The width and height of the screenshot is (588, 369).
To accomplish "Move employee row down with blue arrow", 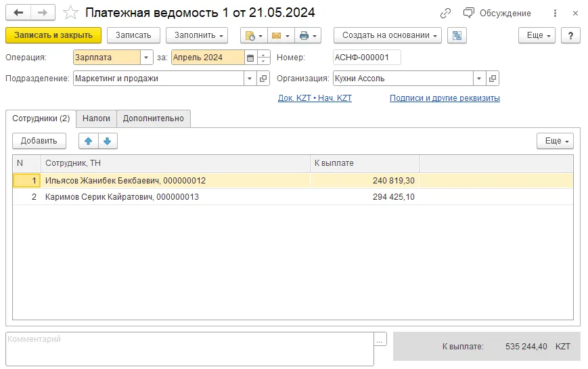I will point(108,141).
